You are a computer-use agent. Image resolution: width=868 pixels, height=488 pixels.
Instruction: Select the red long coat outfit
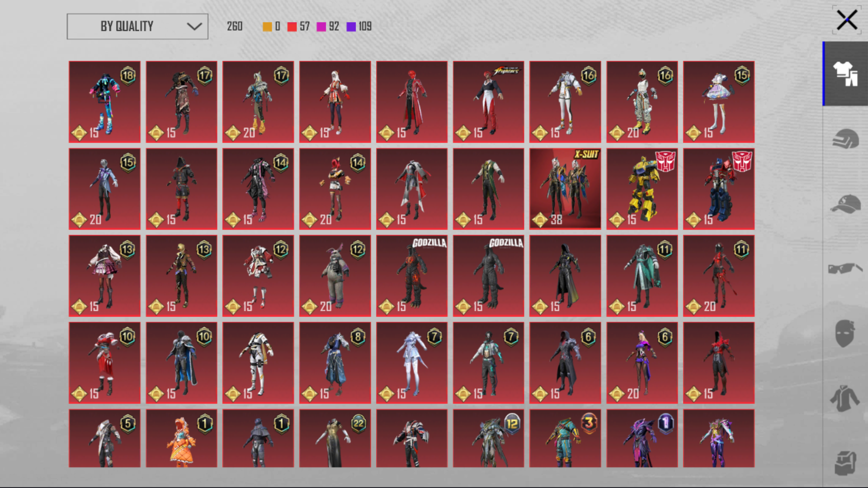click(412, 102)
